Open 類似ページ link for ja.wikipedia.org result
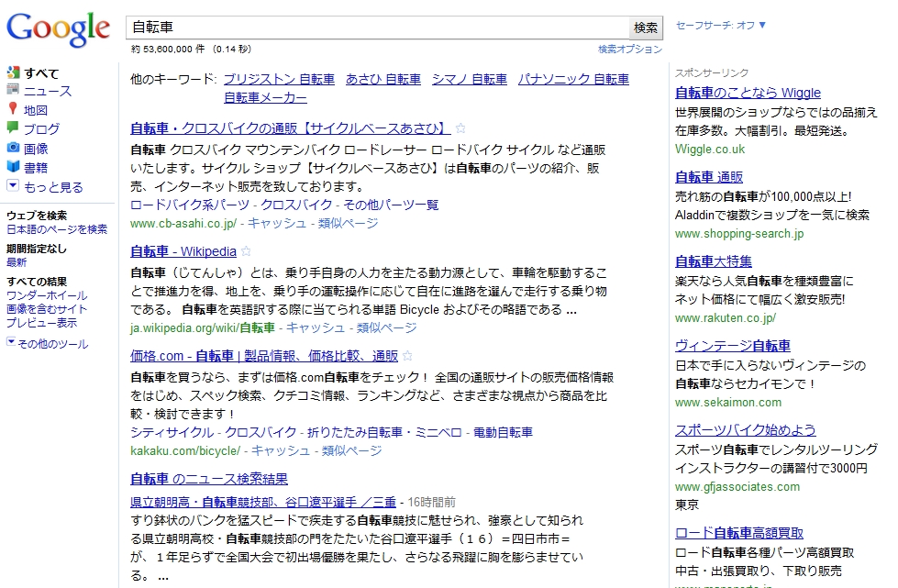The height and width of the screenshot is (588, 898). (386, 327)
